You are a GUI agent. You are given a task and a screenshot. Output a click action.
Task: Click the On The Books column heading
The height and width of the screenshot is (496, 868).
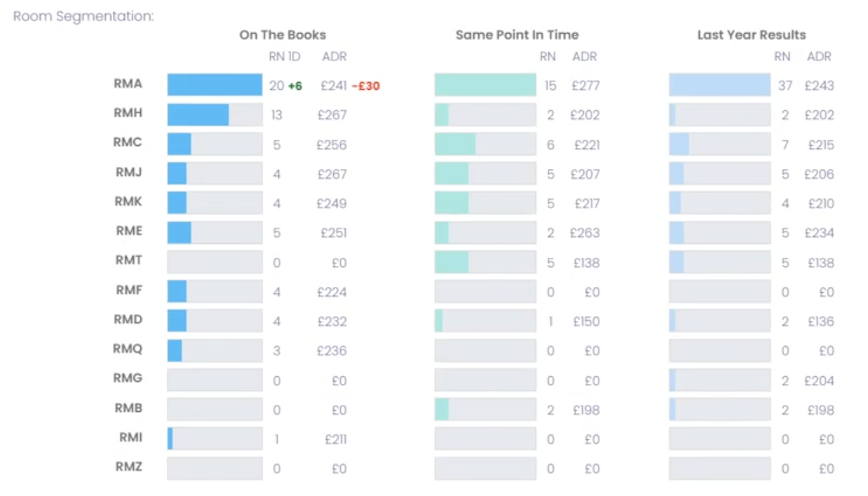[x=283, y=35]
